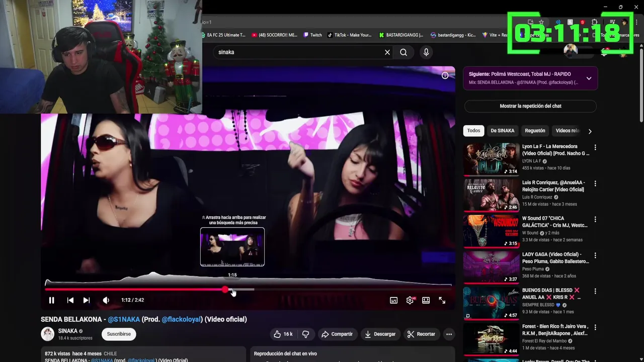Open options for Forest Bien Rico video
644x362 pixels.
click(595, 327)
